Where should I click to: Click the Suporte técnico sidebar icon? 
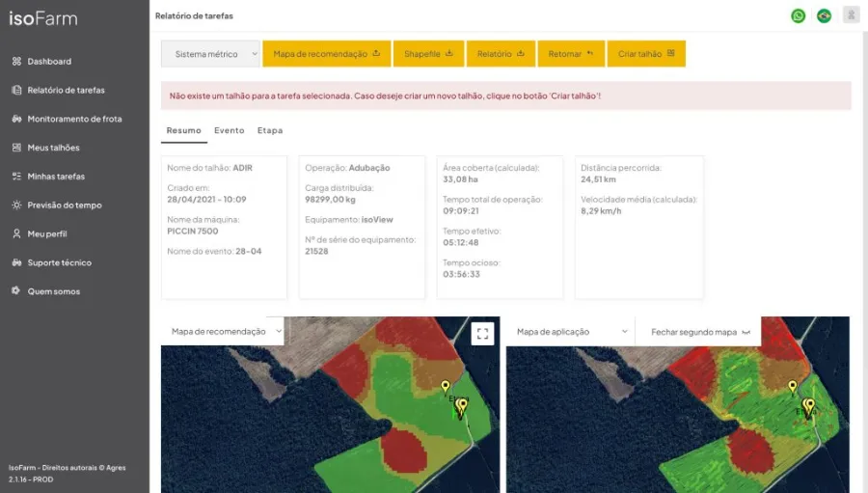(16, 262)
